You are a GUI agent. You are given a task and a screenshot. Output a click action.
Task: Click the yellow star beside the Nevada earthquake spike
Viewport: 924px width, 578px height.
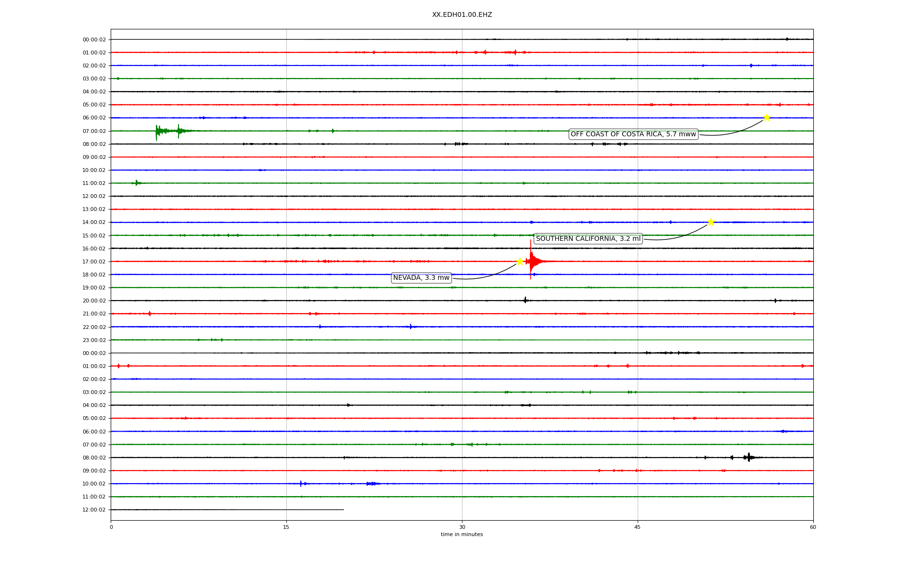point(520,262)
